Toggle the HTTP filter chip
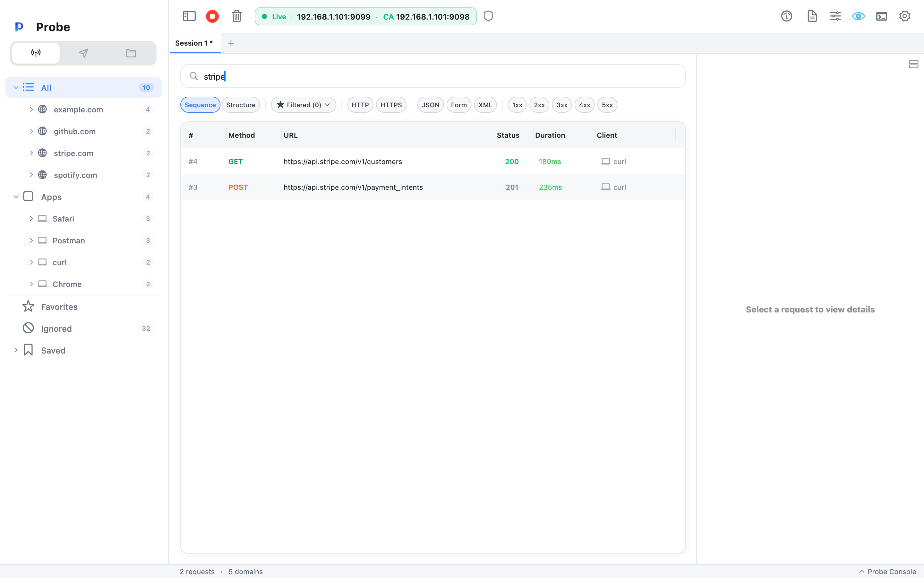924x578 pixels. [360, 105]
